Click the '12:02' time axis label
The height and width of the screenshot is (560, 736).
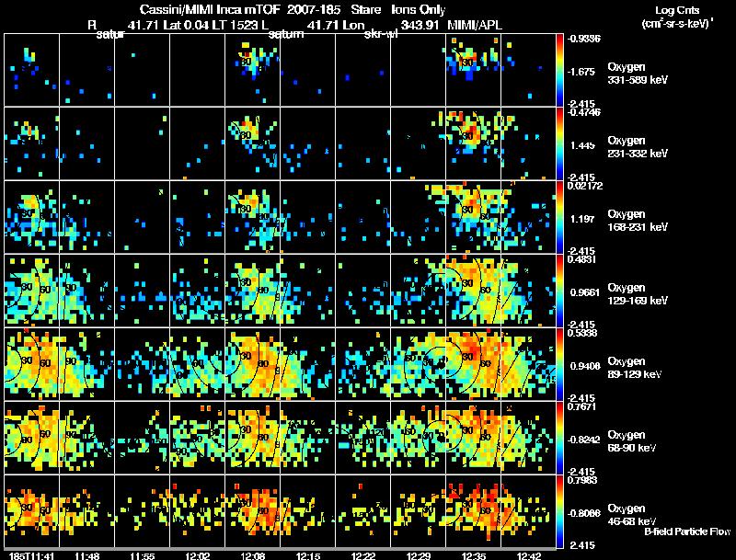point(198,555)
